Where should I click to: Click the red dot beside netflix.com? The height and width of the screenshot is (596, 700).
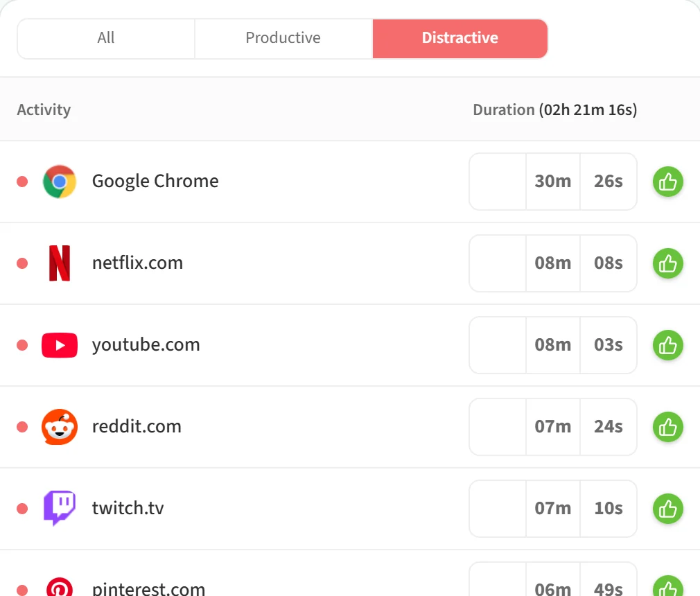pyautogui.click(x=22, y=263)
